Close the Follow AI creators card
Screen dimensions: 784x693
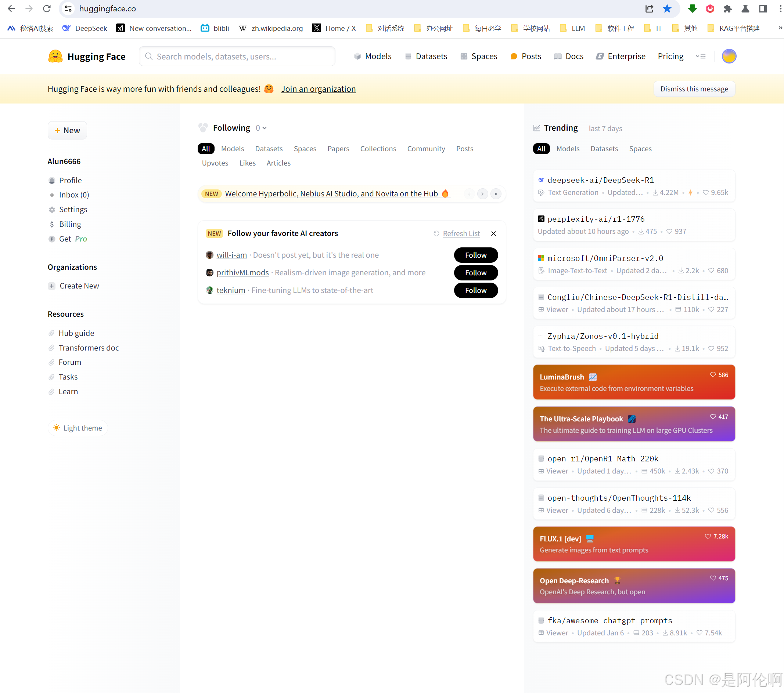[494, 233]
